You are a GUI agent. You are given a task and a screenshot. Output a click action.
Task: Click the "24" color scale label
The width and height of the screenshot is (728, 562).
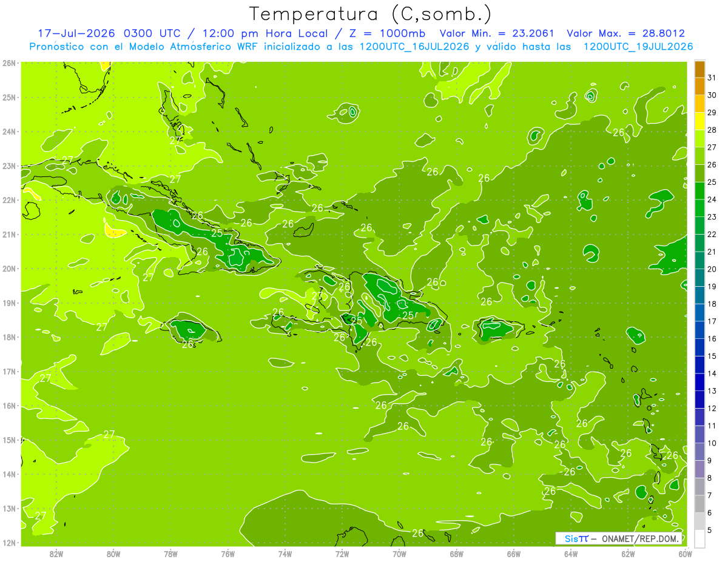pos(712,199)
